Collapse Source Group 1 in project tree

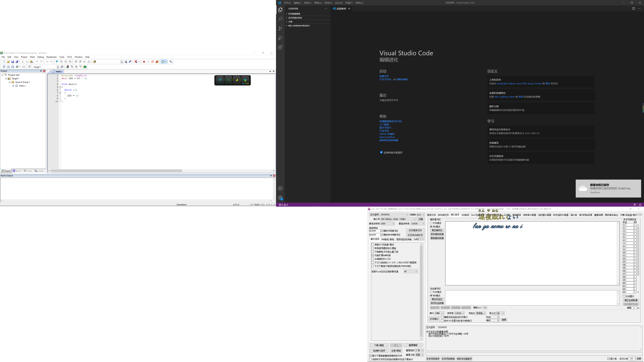pos(9,82)
